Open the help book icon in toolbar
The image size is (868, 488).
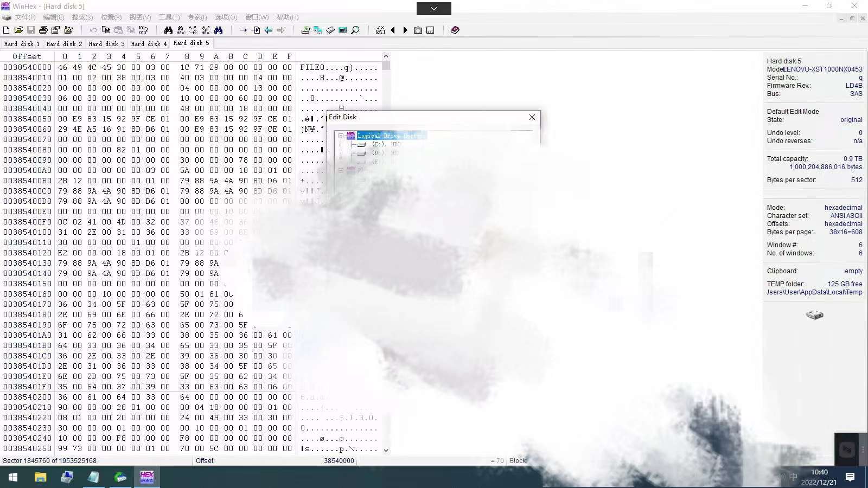[455, 30]
